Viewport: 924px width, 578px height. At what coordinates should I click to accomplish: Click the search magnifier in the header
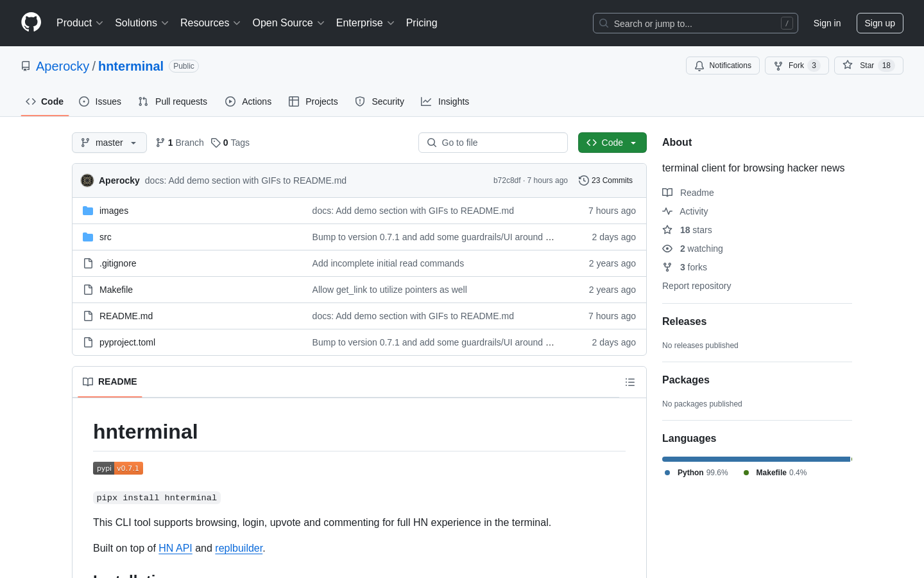pos(604,23)
